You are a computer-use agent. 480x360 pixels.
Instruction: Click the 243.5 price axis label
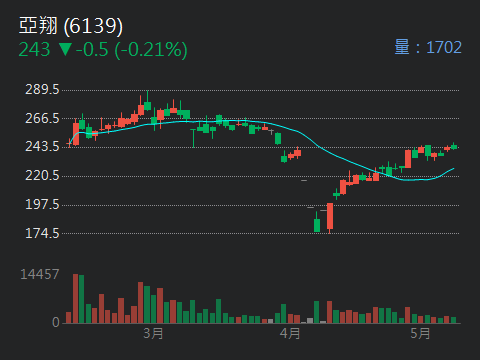[x=42, y=147]
